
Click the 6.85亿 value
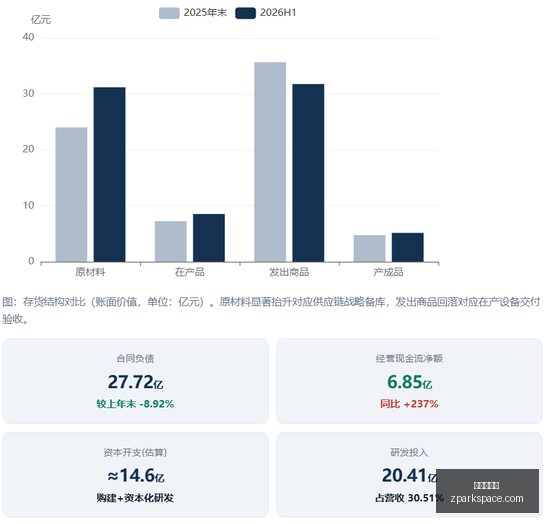click(409, 382)
